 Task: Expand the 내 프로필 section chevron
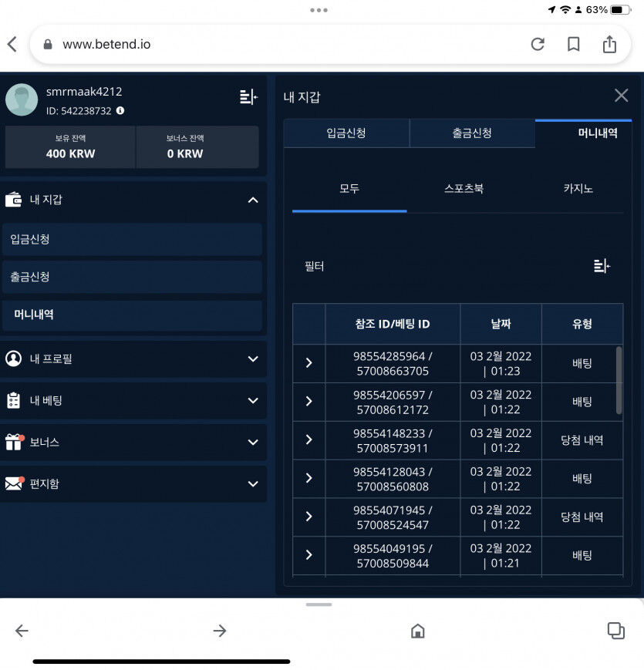pos(253,359)
